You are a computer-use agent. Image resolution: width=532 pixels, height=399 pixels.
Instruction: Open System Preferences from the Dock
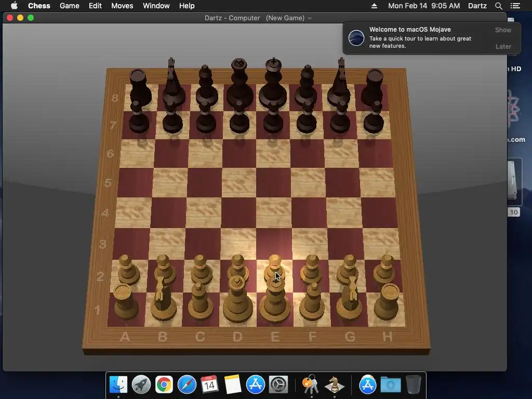click(278, 384)
